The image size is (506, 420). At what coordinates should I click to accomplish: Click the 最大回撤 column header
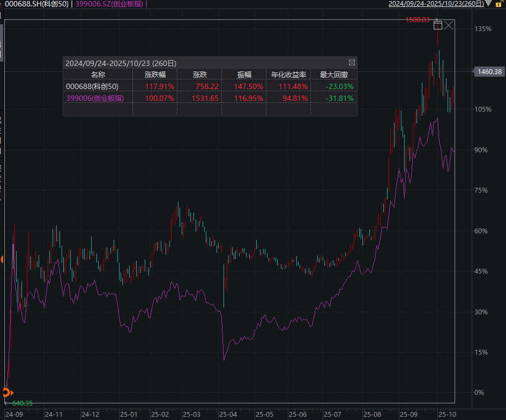pos(334,75)
